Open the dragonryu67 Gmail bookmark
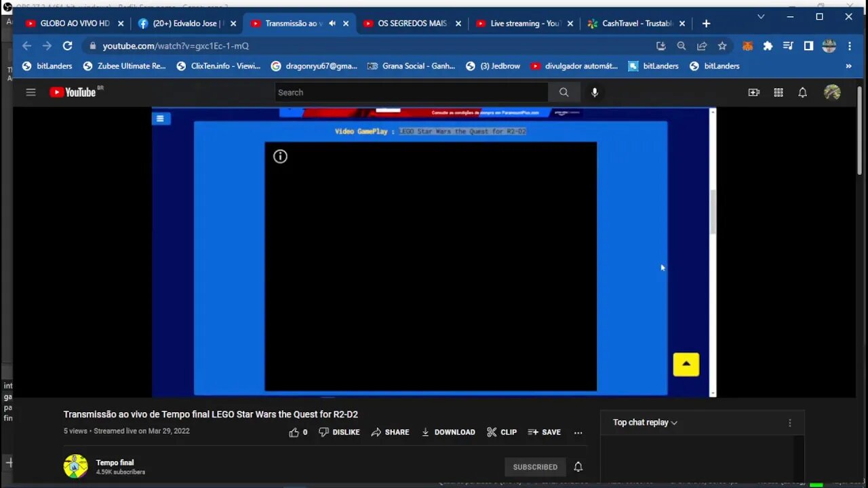Image resolution: width=868 pixels, height=488 pixels. pyautogui.click(x=313, y=66)
